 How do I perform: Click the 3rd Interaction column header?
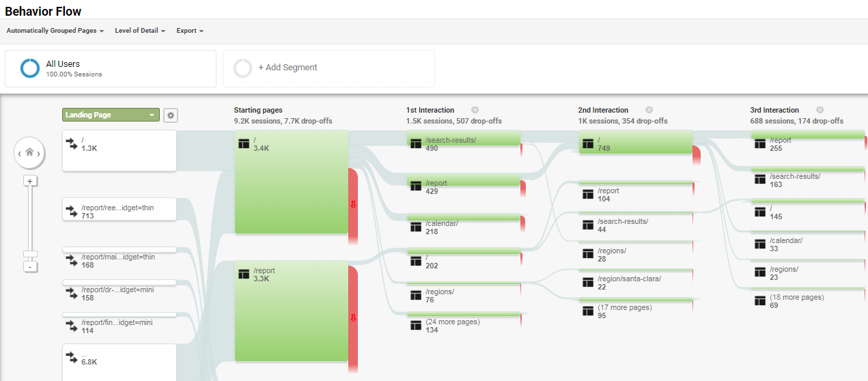(774, 110)
